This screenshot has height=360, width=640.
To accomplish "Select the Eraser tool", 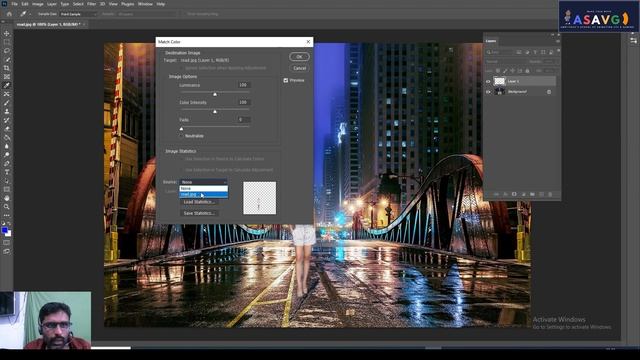I will (x=7, y=129).
